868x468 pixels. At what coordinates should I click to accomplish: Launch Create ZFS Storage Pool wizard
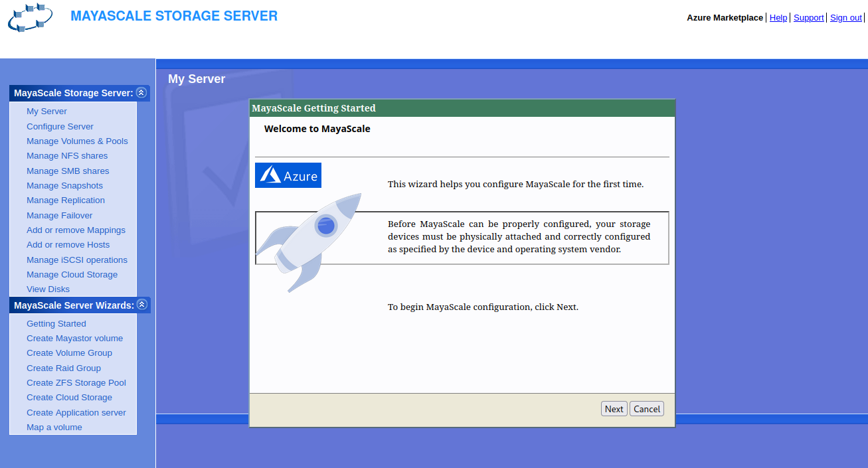tap(76, 383)
